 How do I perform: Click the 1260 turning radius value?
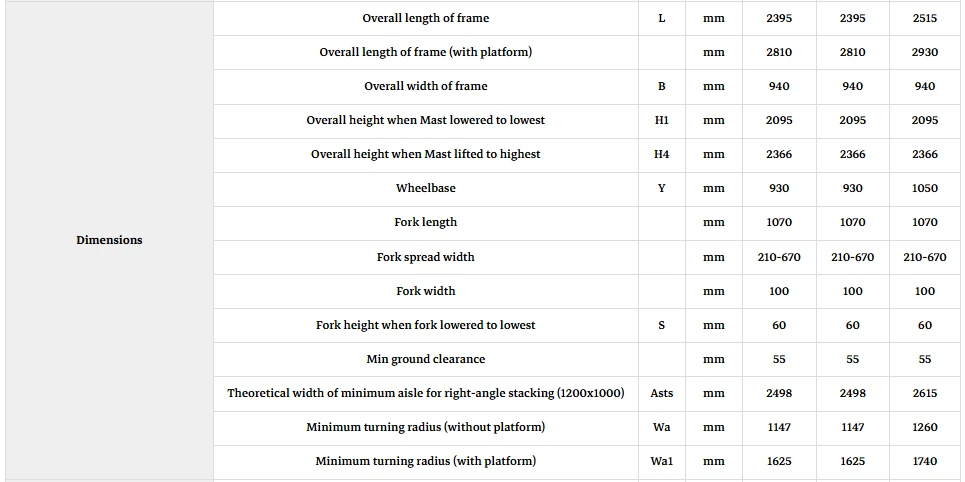point(925,427)
